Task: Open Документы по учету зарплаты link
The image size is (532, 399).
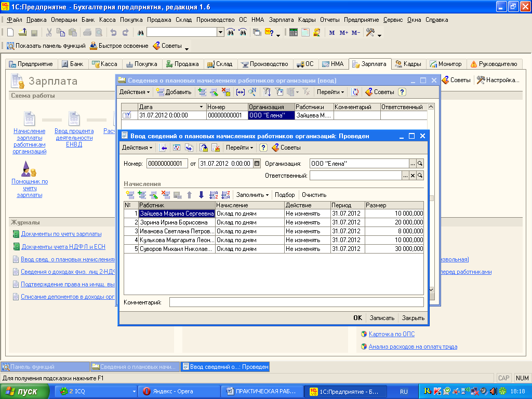Action: pyautogui.click(x=61, y=234)
